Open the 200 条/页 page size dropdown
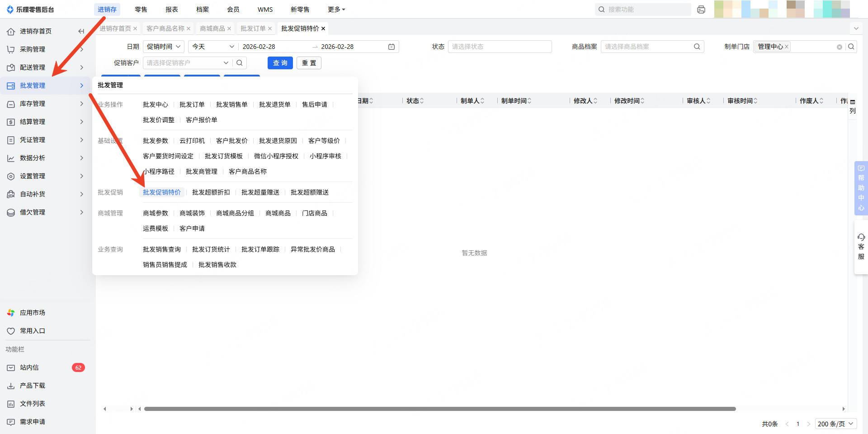 coord(835,424)
